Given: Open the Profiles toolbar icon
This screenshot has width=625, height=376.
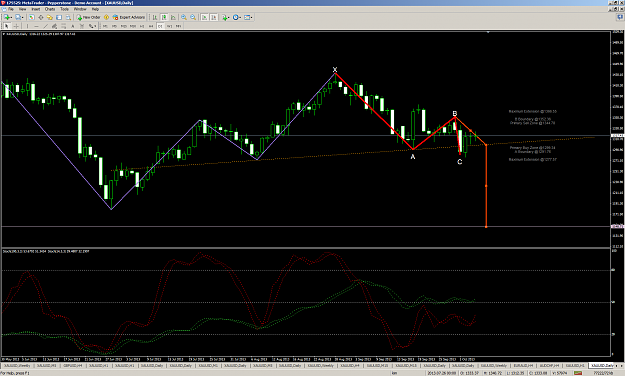Looking at the screenshot, I should pyautogui.click(x=18, y=17).
